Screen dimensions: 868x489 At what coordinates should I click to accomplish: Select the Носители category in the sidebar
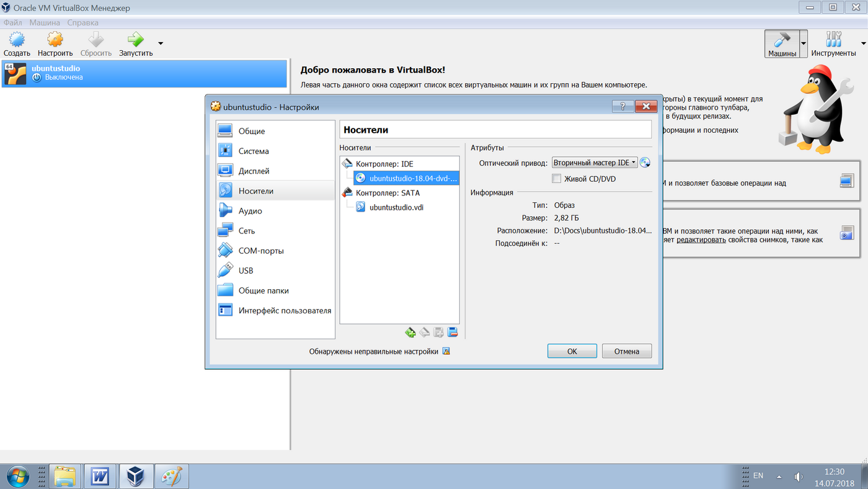coord(275,191)
